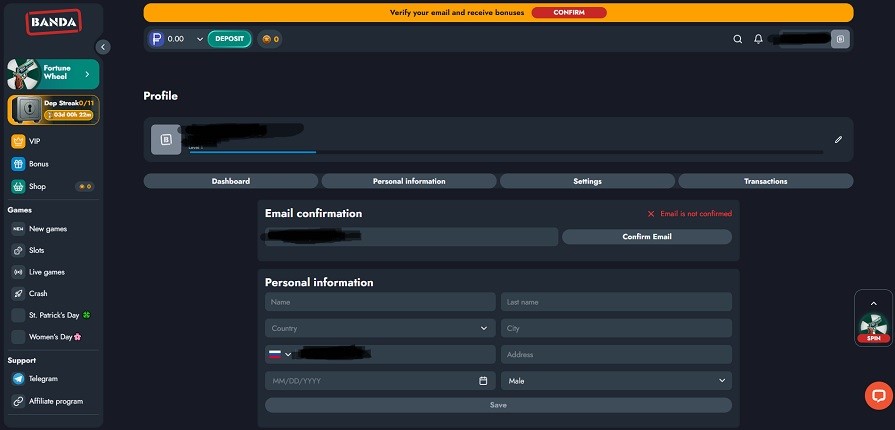Open the Fortune Wheel banner
Screen dimensions: 895x430
53,74
